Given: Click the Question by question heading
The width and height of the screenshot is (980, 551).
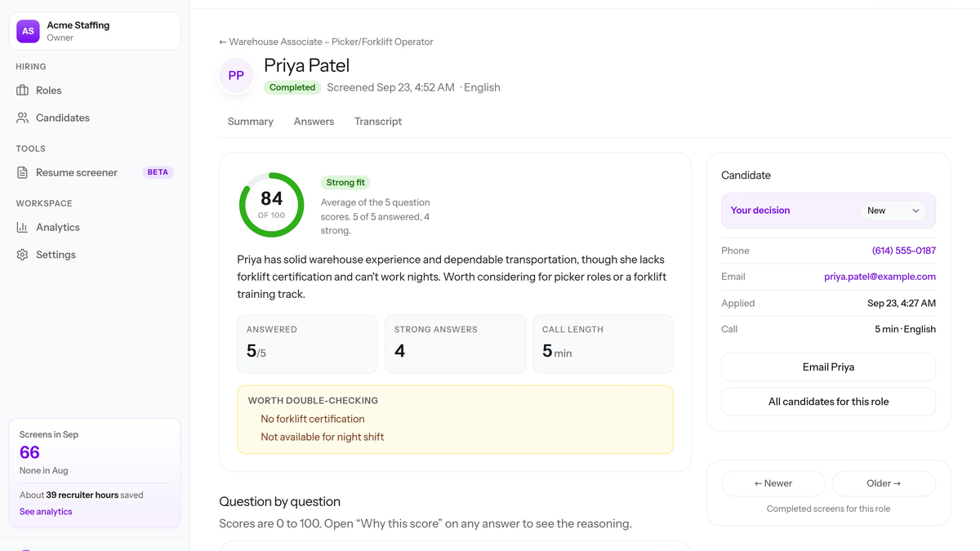Looking at the screenshot, I should (279, 501).
